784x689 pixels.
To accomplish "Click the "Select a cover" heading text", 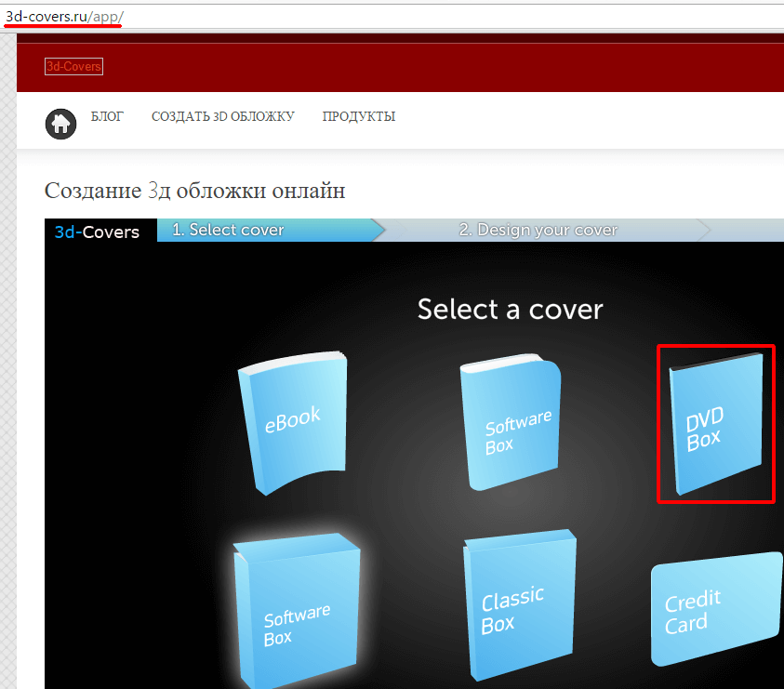I will click(x=510, y=310).
